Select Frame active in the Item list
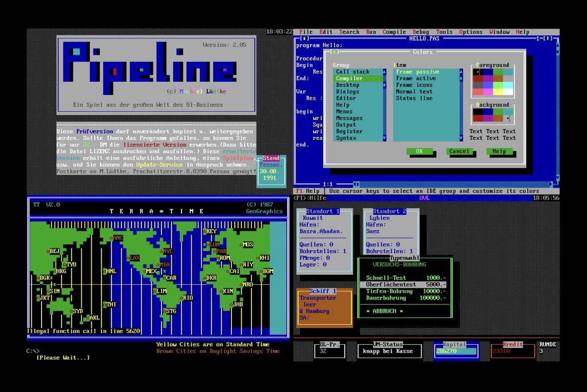The height and width of the screenshot is (392, 587). point(426,78)
